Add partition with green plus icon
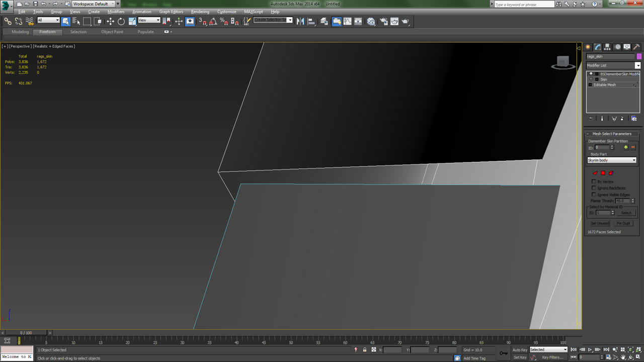The width and height of the screenshot is (644, 362). 626,147
